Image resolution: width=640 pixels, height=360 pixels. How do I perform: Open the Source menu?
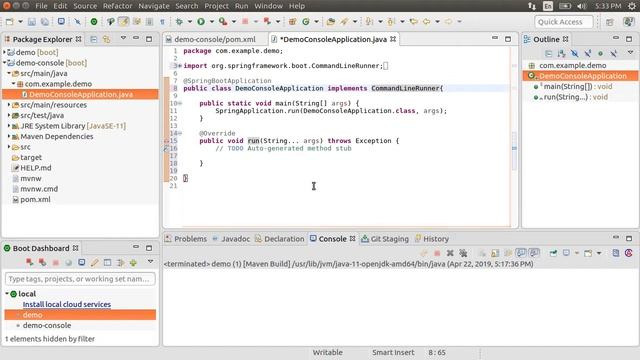(85, 6)
